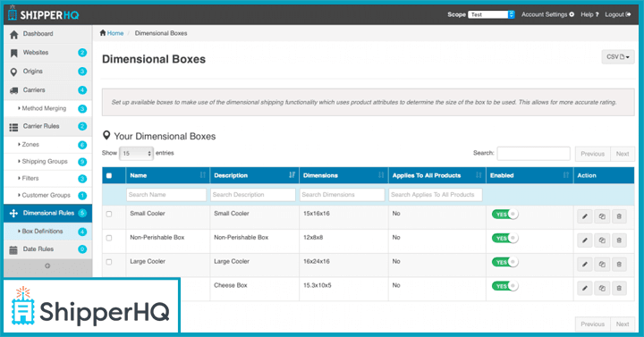Click the Dashboard home icon in sidebar
This screenshot has width=644, height=337.
(x=14, y=35)
